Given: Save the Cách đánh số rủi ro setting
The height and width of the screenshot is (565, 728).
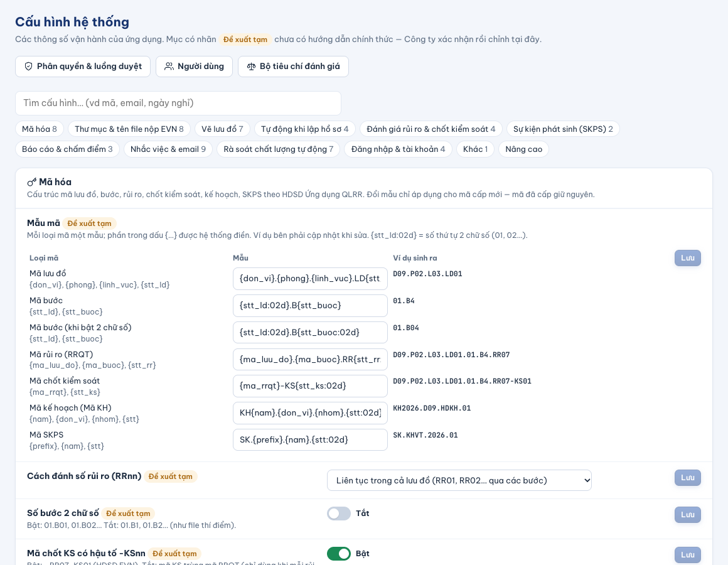Looking at the screenshot, I should [x=688, y=478].
